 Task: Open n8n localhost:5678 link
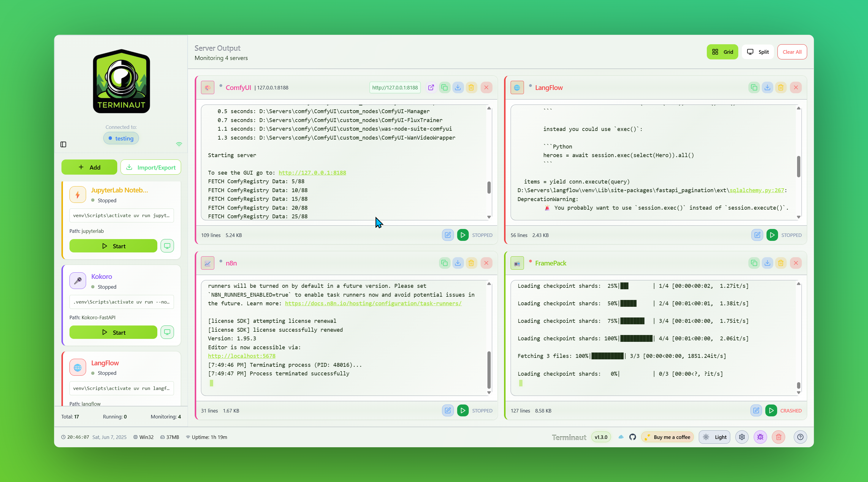tap(242, 356)
